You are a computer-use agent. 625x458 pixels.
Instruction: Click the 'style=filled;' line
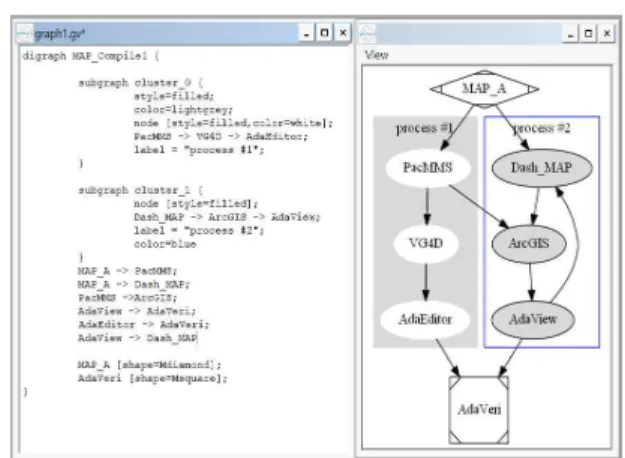tap(174, 96)
